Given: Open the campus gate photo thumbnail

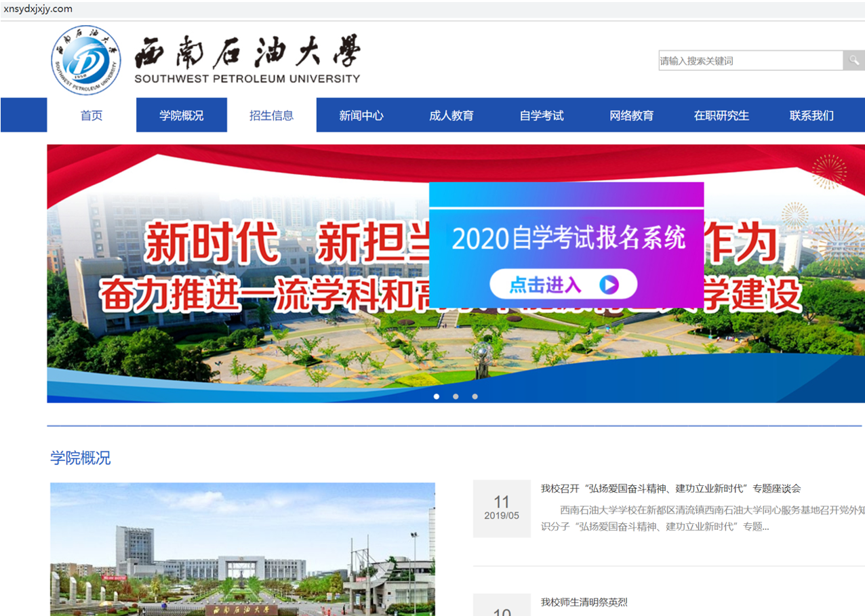Looking at the screenshot, I should tap(243, 549).
